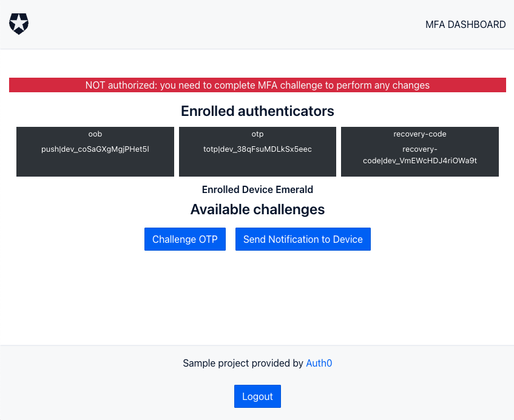Click the Auth0 shield star logo
Viewport: 514px width, 420px height.
pos(19,24)
